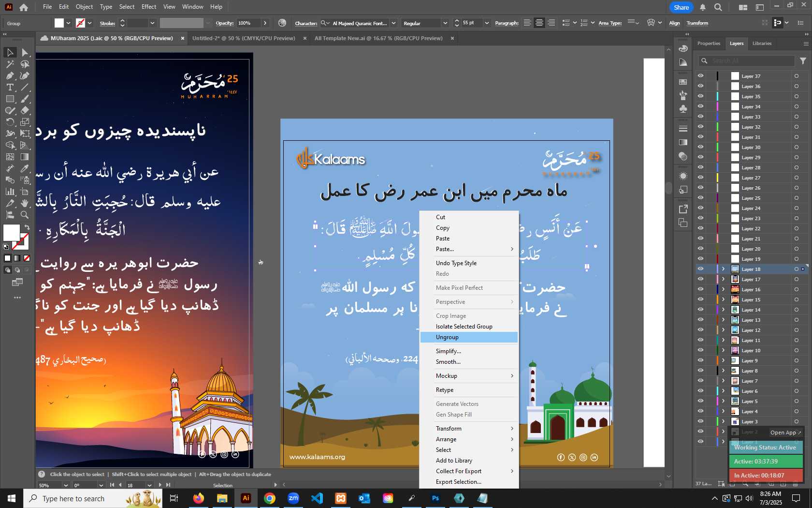
Task: Open the search icon in top bar
Action: (x=718, y=7)
